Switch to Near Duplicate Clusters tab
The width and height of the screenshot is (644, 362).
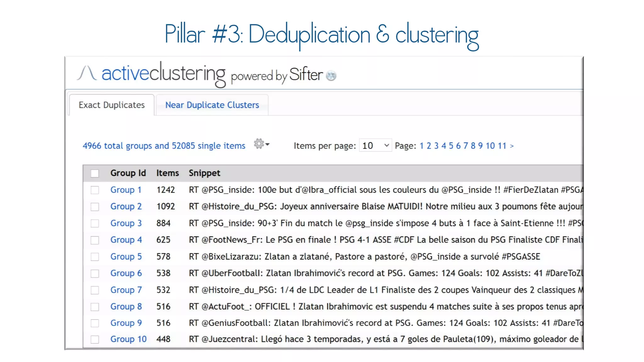tap(212, 105)
